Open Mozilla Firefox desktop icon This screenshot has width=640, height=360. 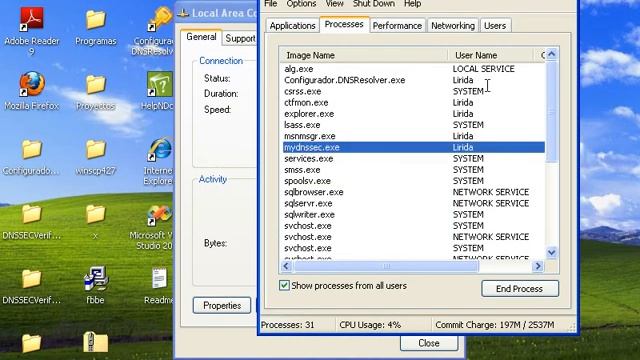(32, 84)
